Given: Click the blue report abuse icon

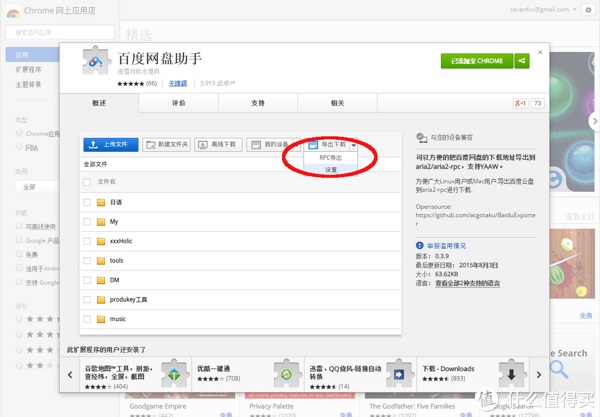Looking at the screenshot, I should point(420,246).
